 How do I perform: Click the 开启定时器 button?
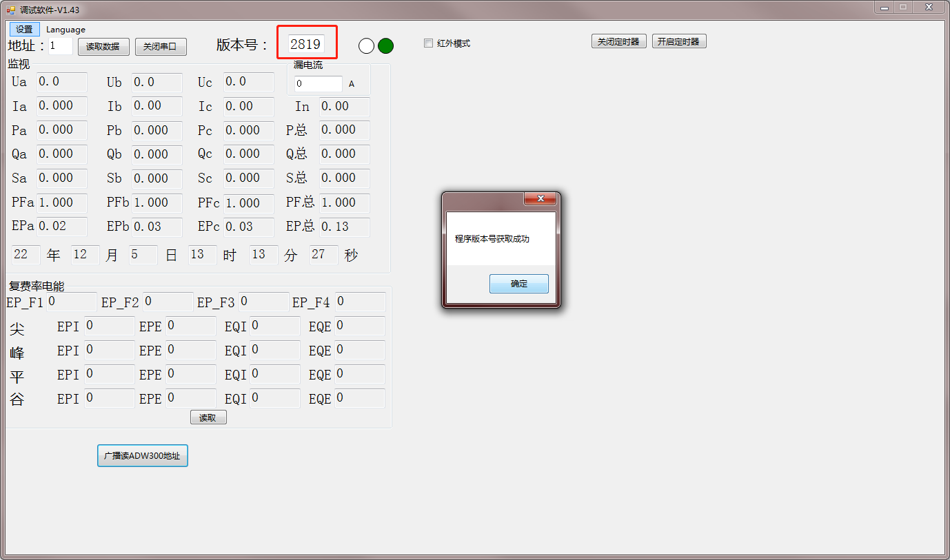[x=678, y=41]
